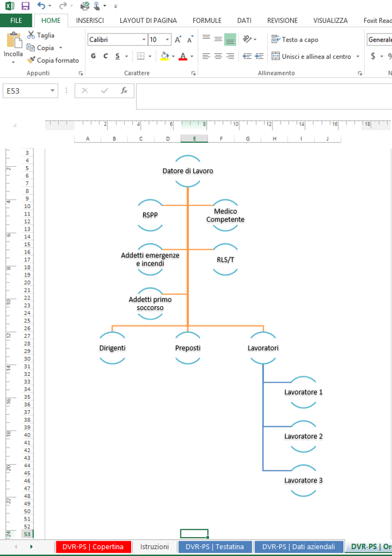Click the center horizontal alignment icon

[218, 56]
